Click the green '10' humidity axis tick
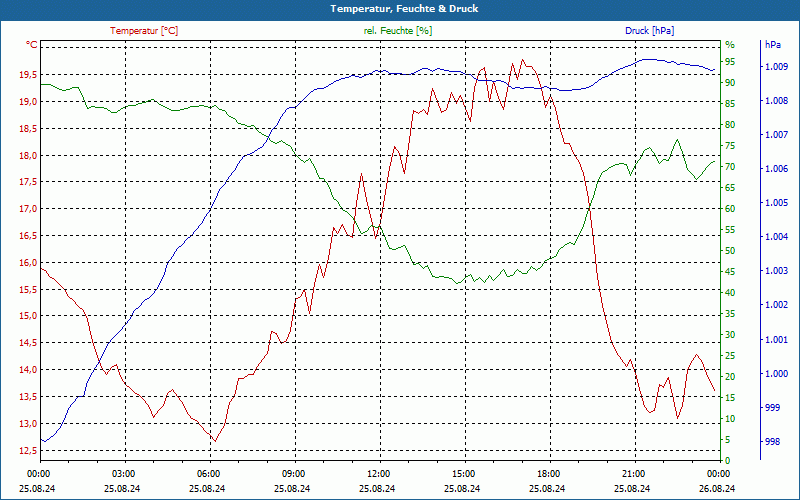This screenshot has height=500, width=800. 730,419
